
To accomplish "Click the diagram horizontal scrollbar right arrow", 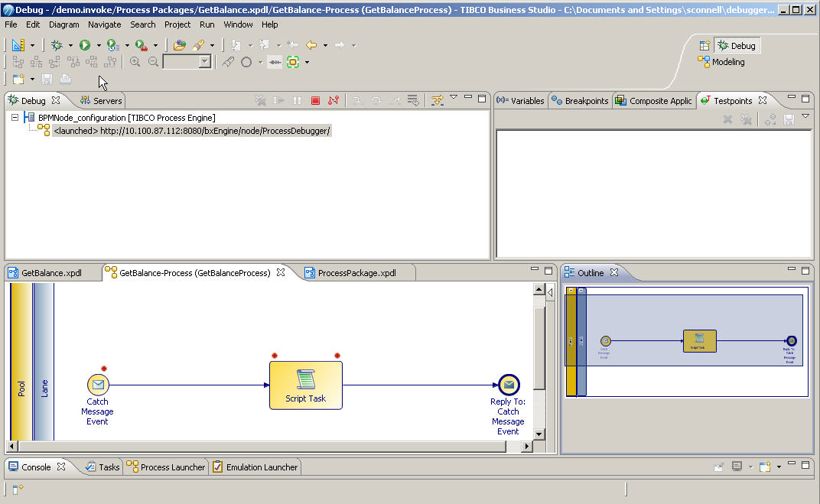I will (527, 446).
